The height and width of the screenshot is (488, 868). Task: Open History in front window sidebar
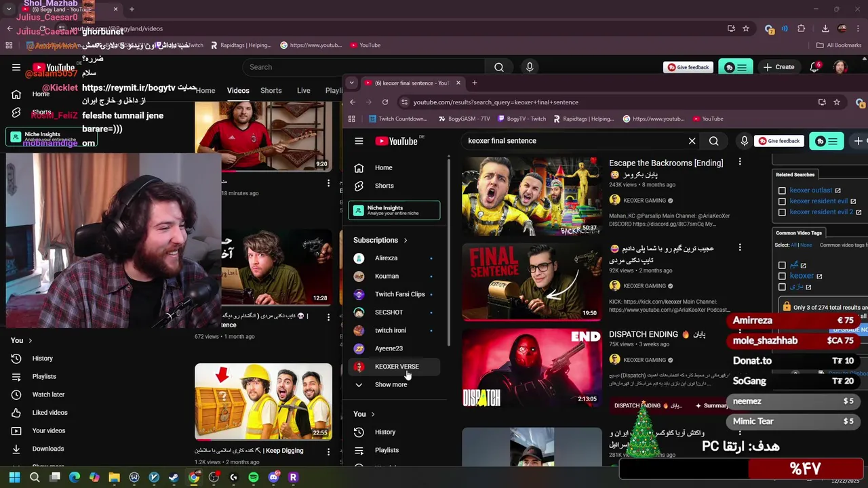394,432
